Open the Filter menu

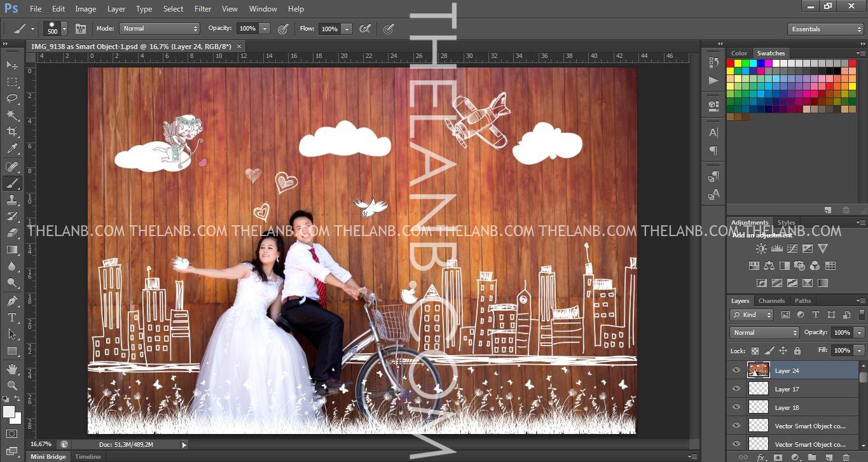click(x=203, y=9)
